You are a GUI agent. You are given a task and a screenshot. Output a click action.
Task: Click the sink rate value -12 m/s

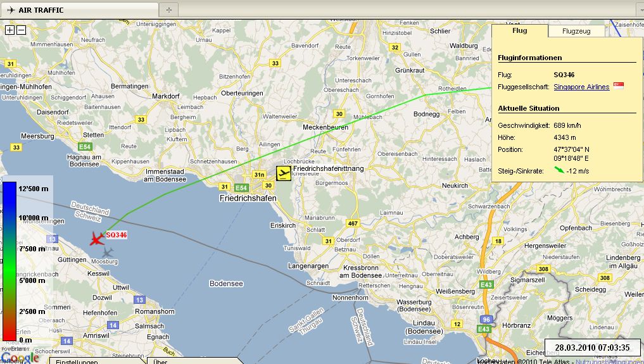[578, 171]
